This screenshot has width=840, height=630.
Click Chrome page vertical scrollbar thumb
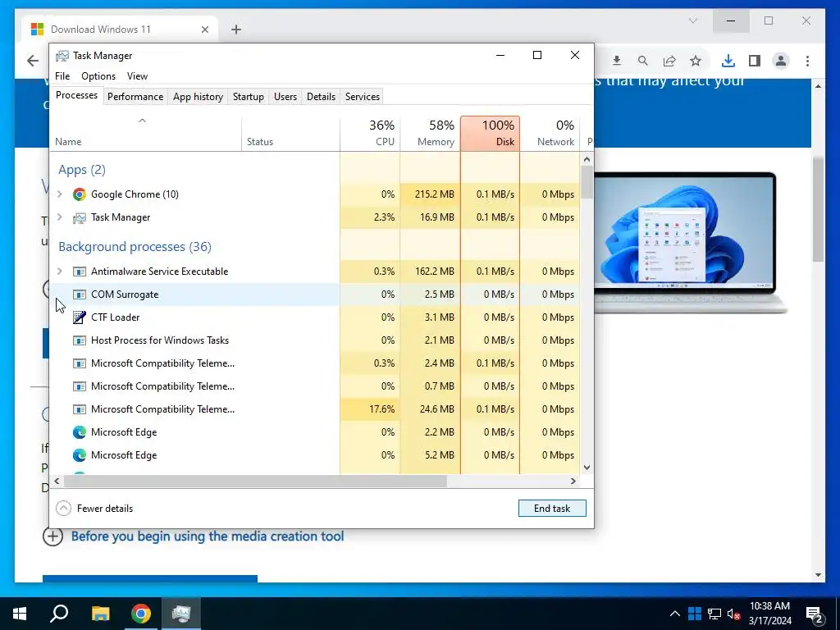tap(818, 209)
